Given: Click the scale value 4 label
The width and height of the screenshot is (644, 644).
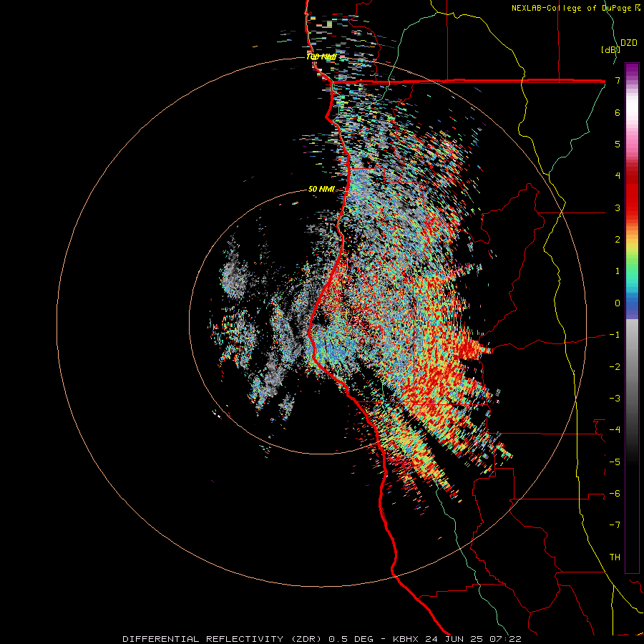Looking at the screenshot, I should tap(618, 176).
